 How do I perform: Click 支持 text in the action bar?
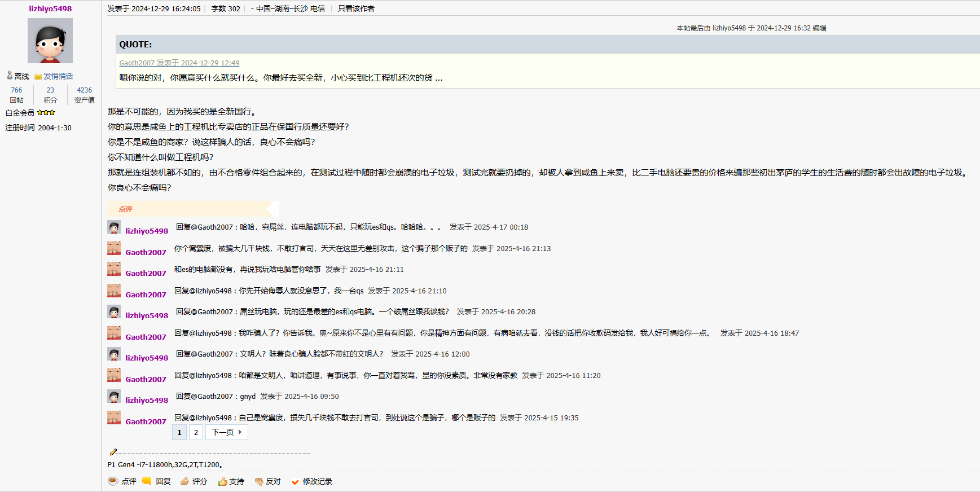coord(236,481)
